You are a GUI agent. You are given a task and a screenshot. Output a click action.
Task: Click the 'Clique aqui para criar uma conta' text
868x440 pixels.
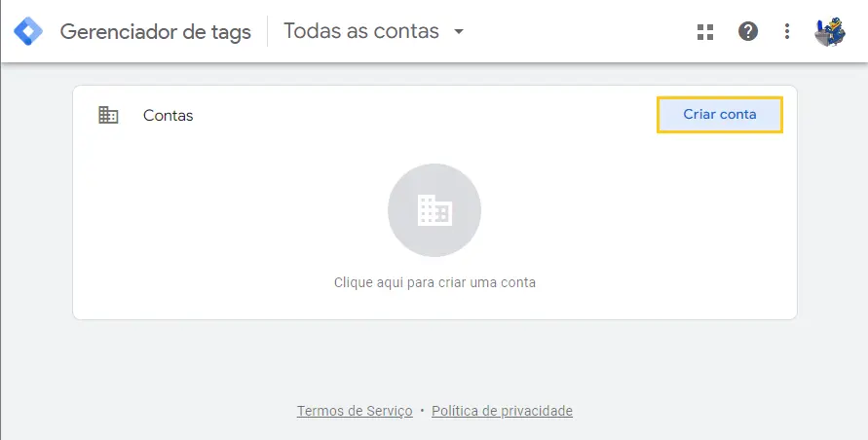click(434, 282)
